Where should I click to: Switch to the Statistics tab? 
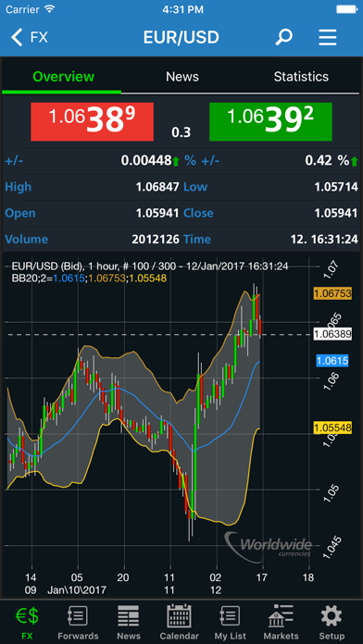pyautogui.click(x=301, y=77)
